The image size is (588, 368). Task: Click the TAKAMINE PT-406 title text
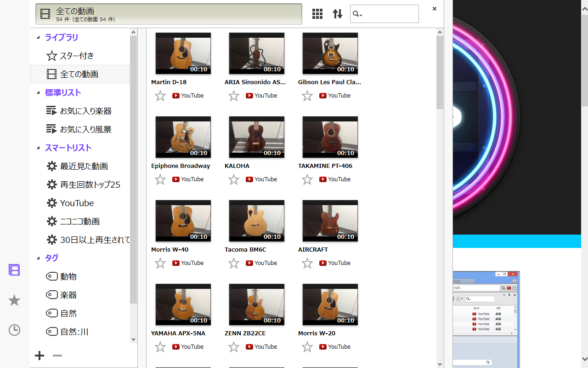pos(325,166)
